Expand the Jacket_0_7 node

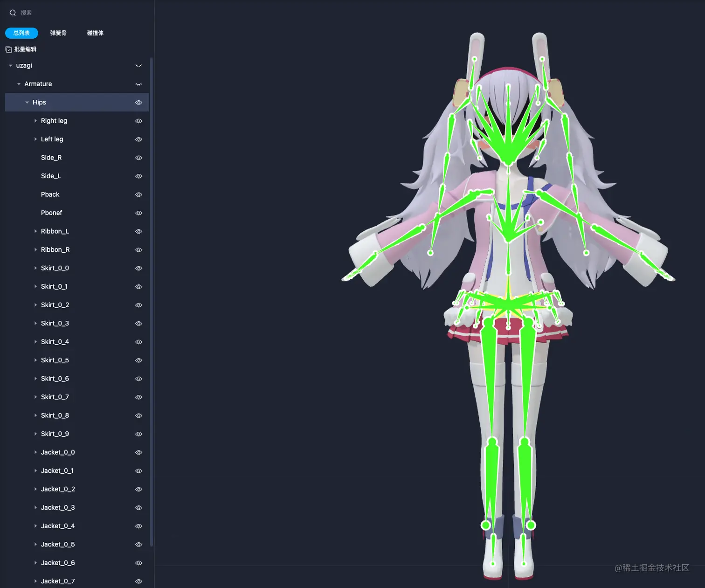[x=35, y=581]
